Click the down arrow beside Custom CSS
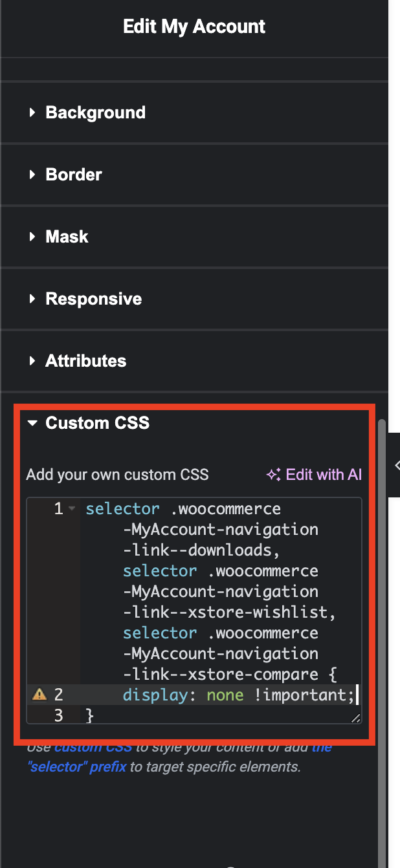400x868 pixels. (x=32, y=423)
